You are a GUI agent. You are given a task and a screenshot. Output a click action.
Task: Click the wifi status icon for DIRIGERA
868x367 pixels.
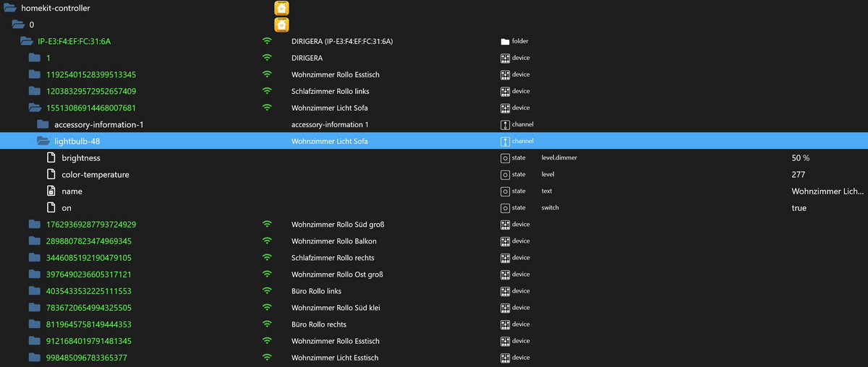pyautogui.click(x=267, y=58)
